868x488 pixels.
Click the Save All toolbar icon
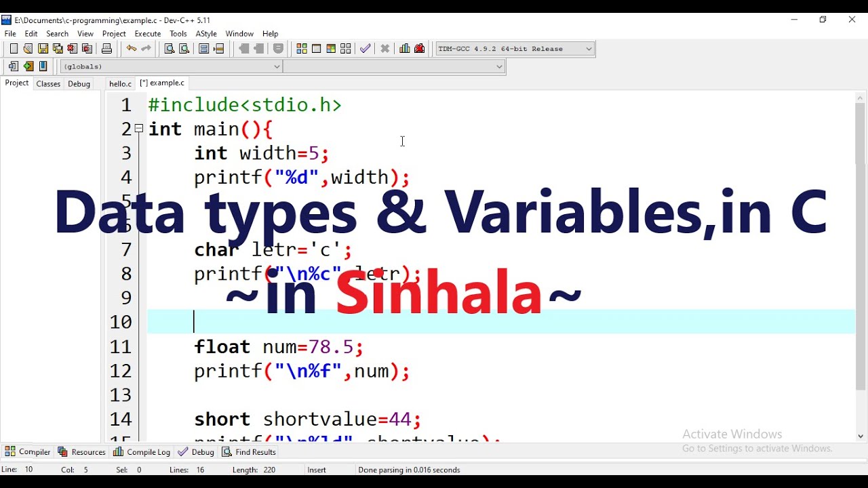[x=58, y=48]
